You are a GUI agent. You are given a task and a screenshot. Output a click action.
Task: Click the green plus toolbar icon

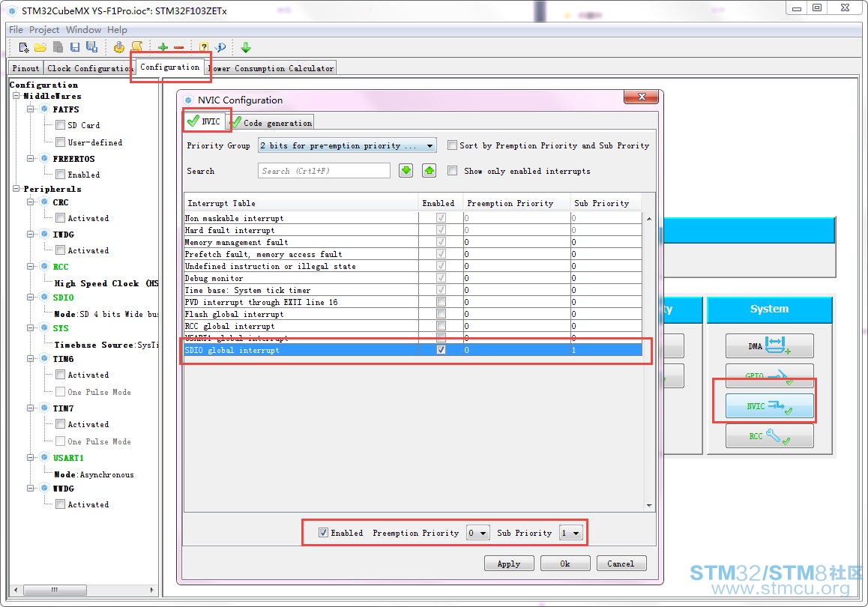[163, 48]
